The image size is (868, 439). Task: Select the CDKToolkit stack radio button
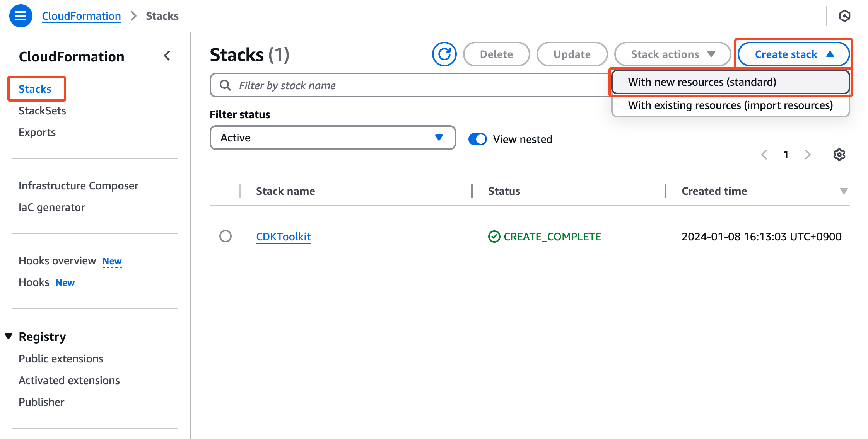pyautogui.click(x=225, y=236)
